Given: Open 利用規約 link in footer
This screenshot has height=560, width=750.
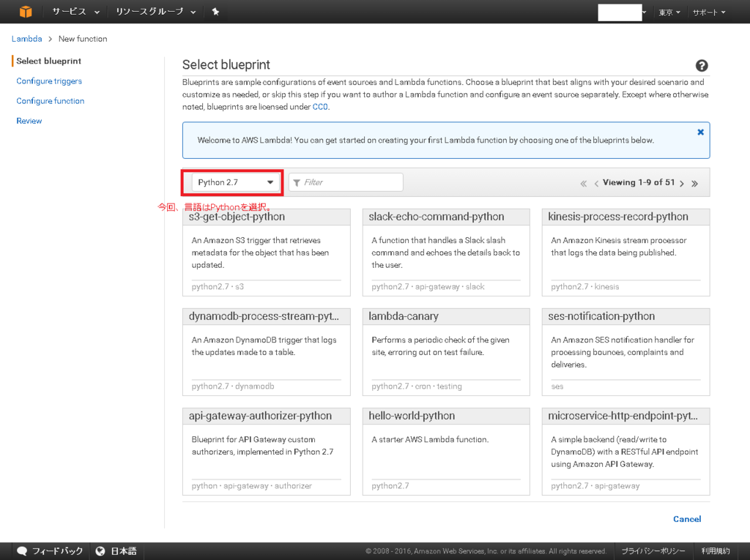Looking at the screenshot, I should click(715, 551).
